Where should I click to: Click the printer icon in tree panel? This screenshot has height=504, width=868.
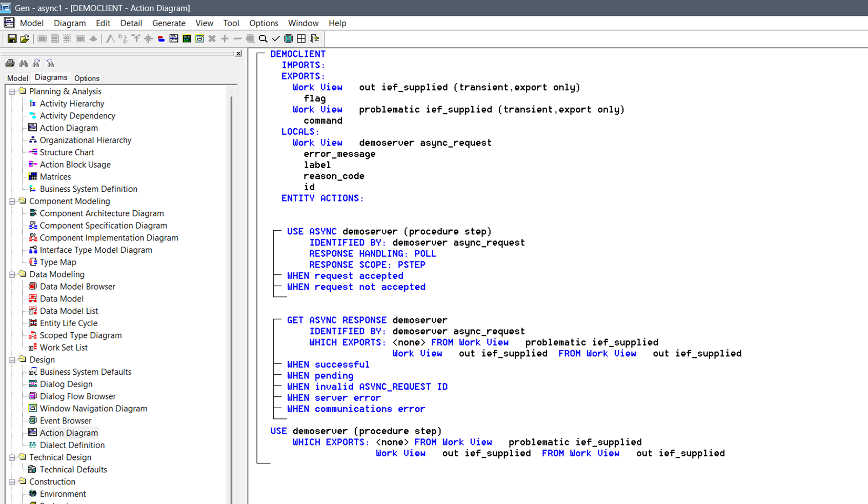pyautogui.click(x=10, y=63)
